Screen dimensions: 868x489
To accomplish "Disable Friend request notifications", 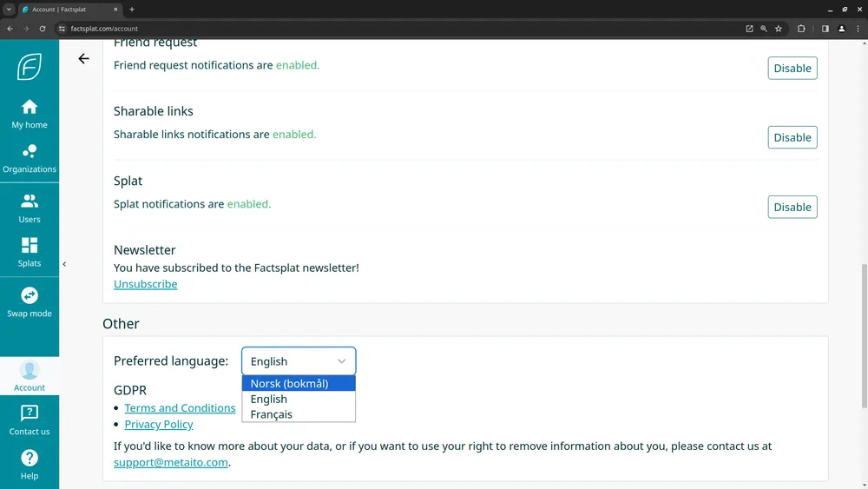I will tap(792, 69).
